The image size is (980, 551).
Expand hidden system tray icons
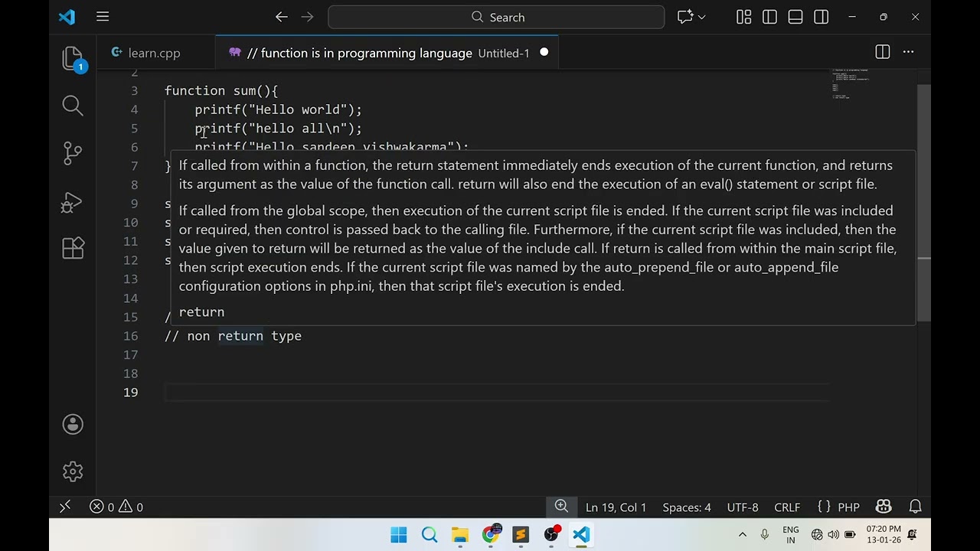(x=742, y=535)
